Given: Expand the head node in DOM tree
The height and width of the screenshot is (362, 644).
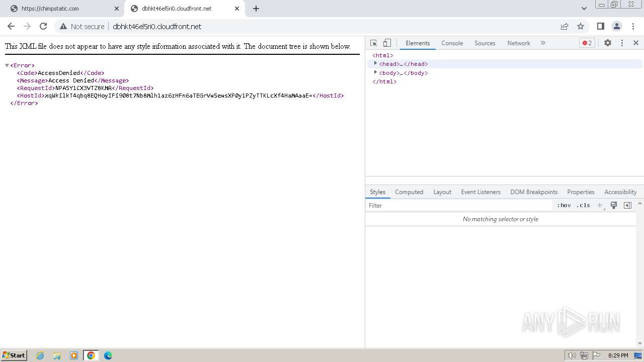Looking at the screenshot, I should pos(375,64).
